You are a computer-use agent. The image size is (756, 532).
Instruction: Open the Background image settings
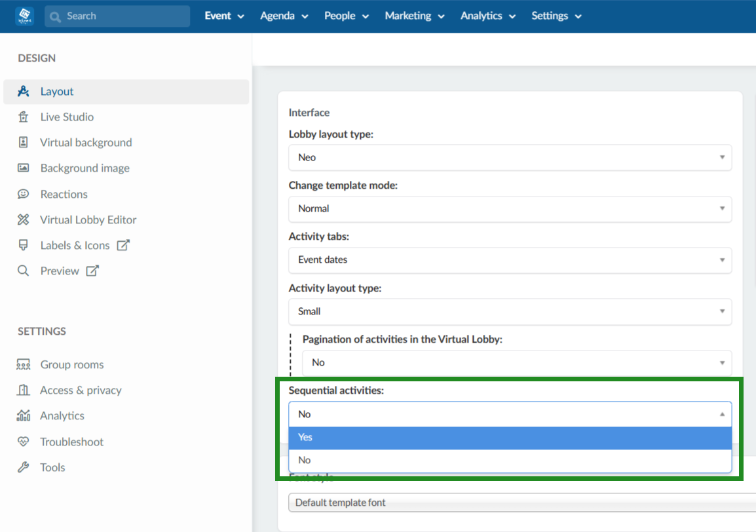(24, 168)
